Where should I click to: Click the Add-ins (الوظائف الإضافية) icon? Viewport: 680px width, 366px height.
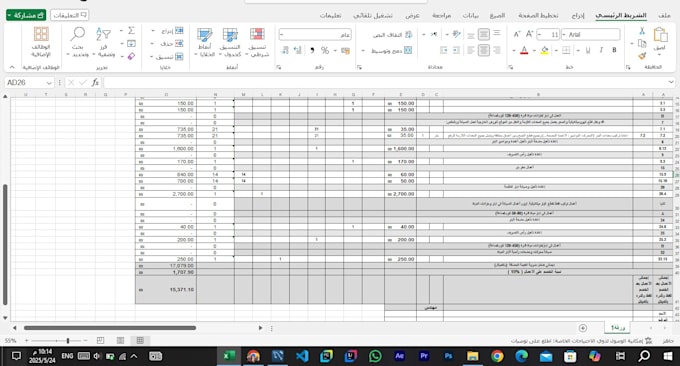pos(41,34)
